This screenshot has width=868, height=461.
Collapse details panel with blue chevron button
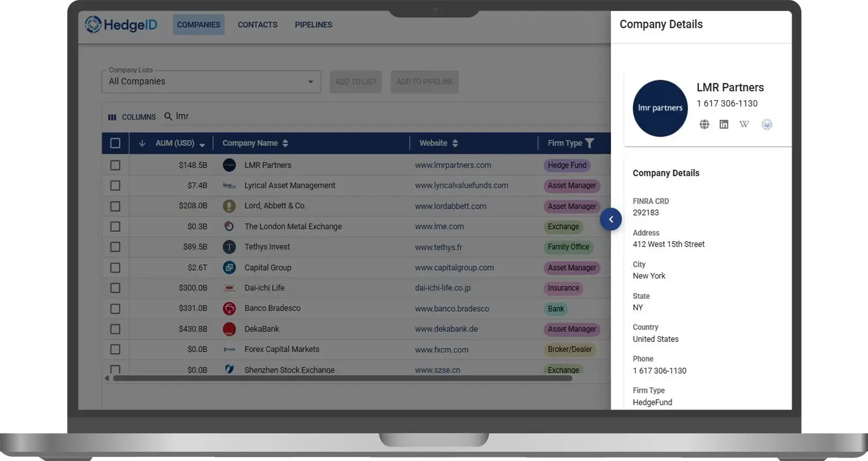[610, 219]
